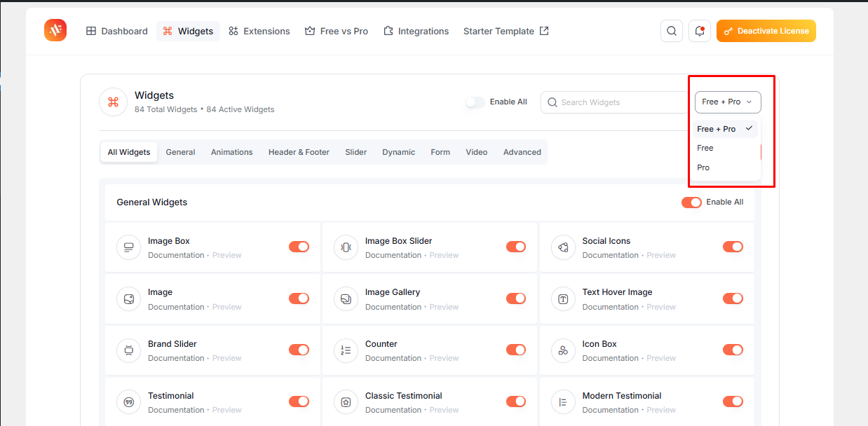Click the Widgets section command icon

(x=113, y=102)
